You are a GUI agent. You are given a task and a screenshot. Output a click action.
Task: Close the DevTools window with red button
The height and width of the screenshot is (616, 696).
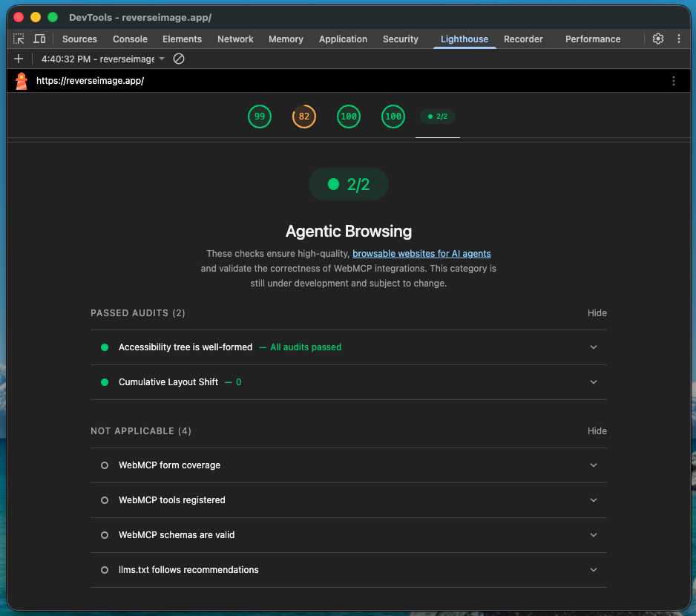(x=19, y=17)
